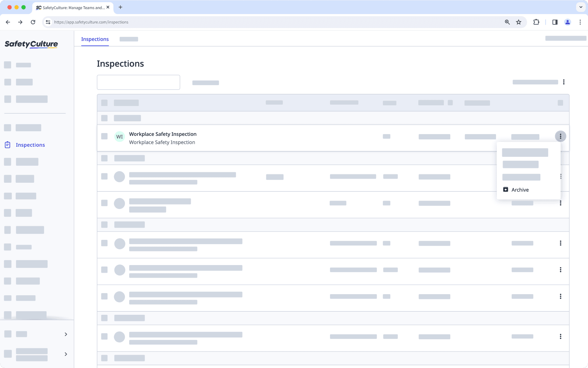Toggle the select-all checkbox in table header
Viewport: 588px width, 368px height.
point(104,103)
